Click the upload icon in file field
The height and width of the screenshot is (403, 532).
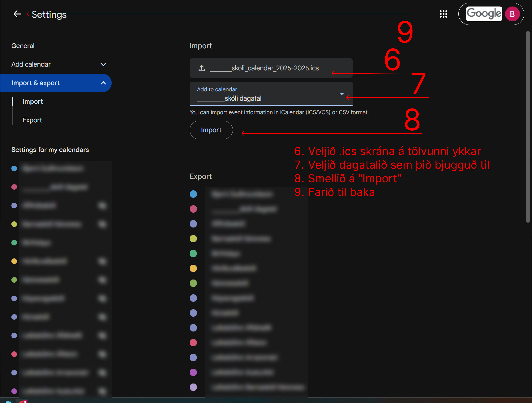click(x=202, y=68)
